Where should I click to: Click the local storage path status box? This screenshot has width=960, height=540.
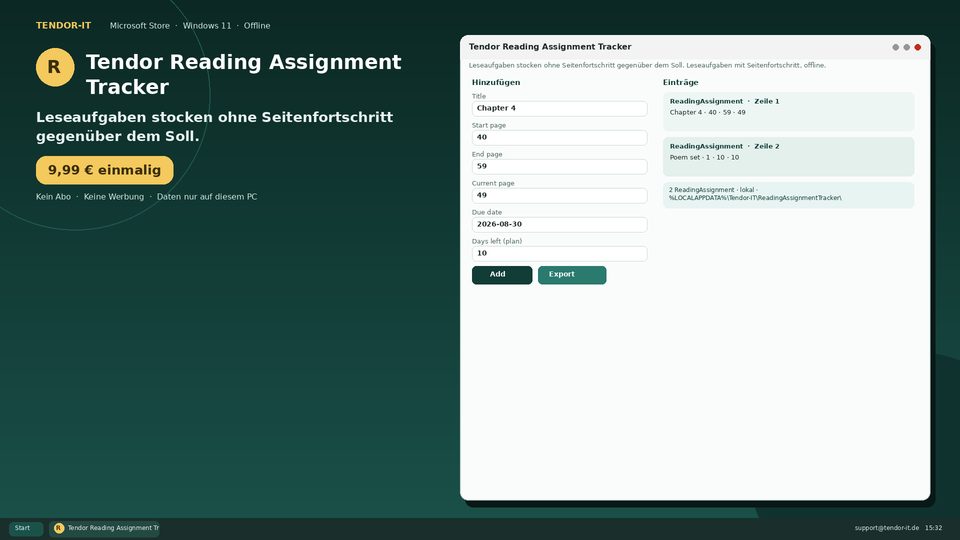pyautogui.click(x=788, y=195)
